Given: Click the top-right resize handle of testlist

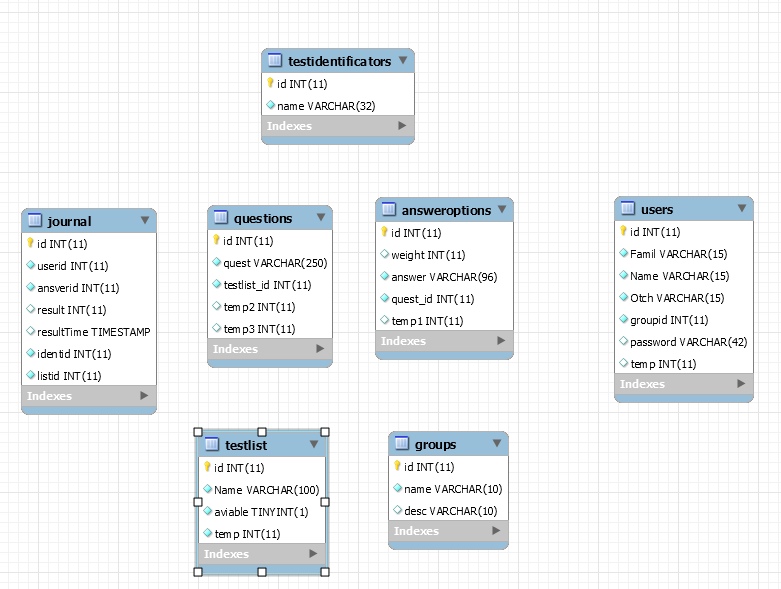Looking at the screenshot, I should pos(325,432).
